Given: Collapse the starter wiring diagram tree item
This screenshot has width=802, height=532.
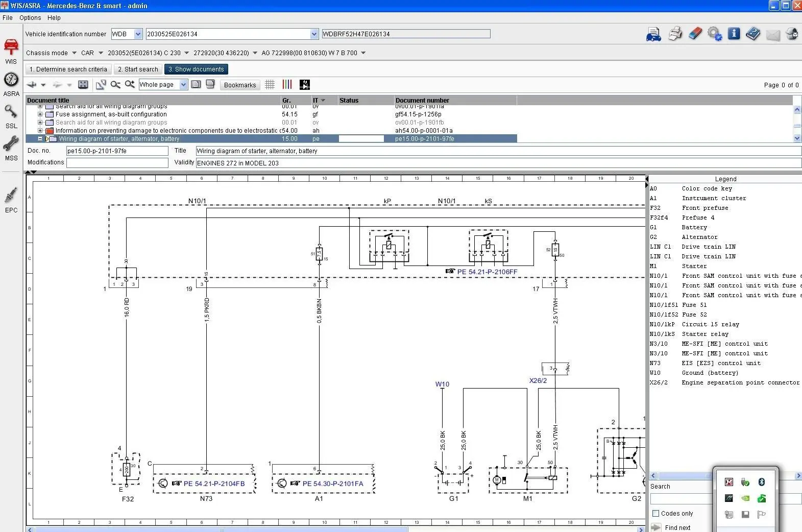Looking at the screenshot, I should click(x=40, y=139).
